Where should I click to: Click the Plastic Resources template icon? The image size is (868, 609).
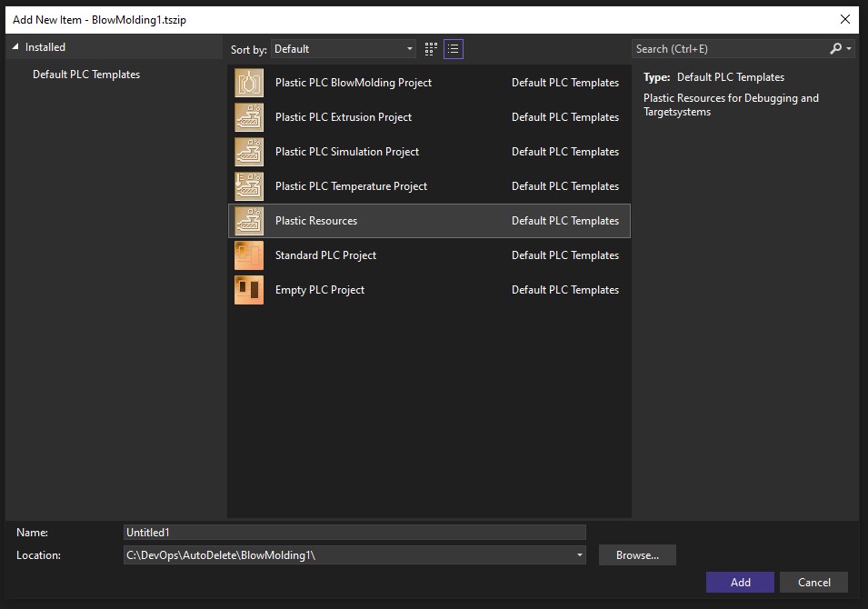(x=249, y=221)
